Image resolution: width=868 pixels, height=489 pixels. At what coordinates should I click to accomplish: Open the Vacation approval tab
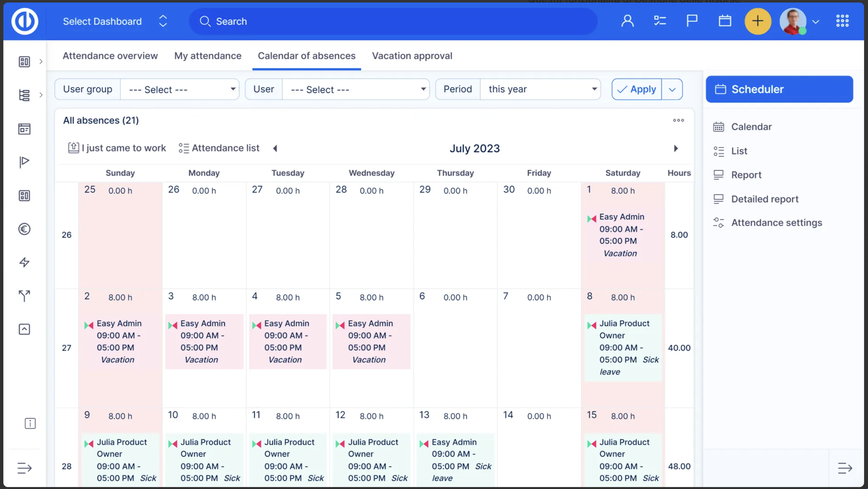coord(412,56)
